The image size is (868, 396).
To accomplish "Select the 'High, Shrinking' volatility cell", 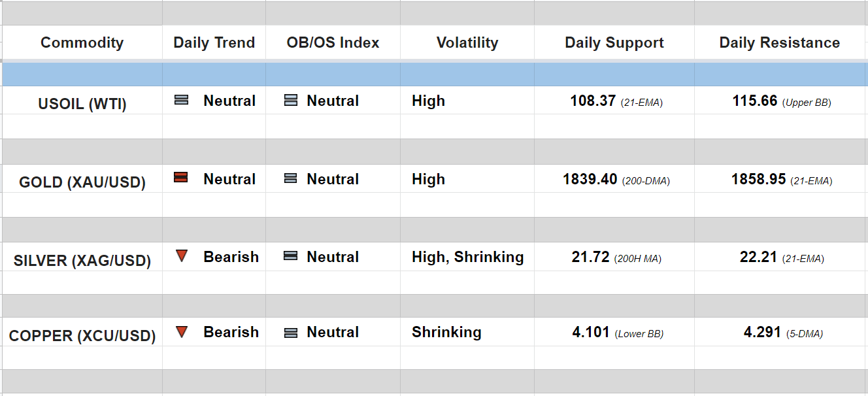I will [467, 257].
